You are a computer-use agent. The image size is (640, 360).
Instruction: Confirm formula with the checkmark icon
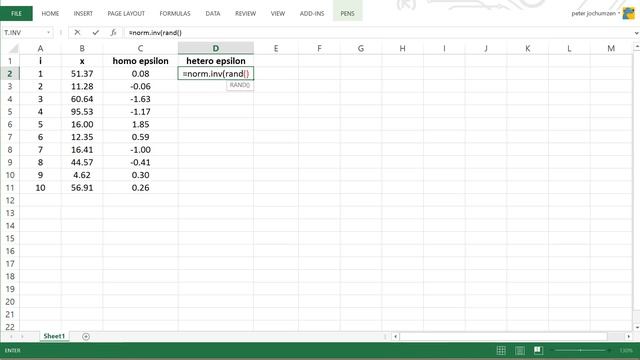[x=96, y=32]
